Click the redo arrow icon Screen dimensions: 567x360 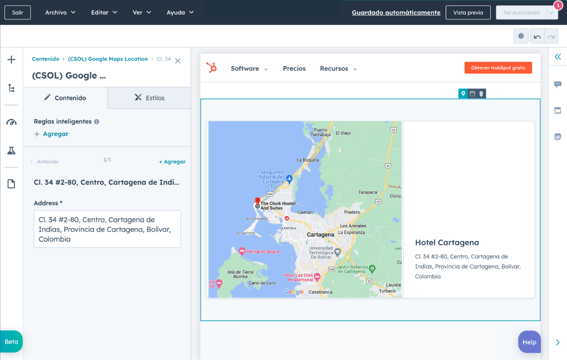(x=551, y=37)
